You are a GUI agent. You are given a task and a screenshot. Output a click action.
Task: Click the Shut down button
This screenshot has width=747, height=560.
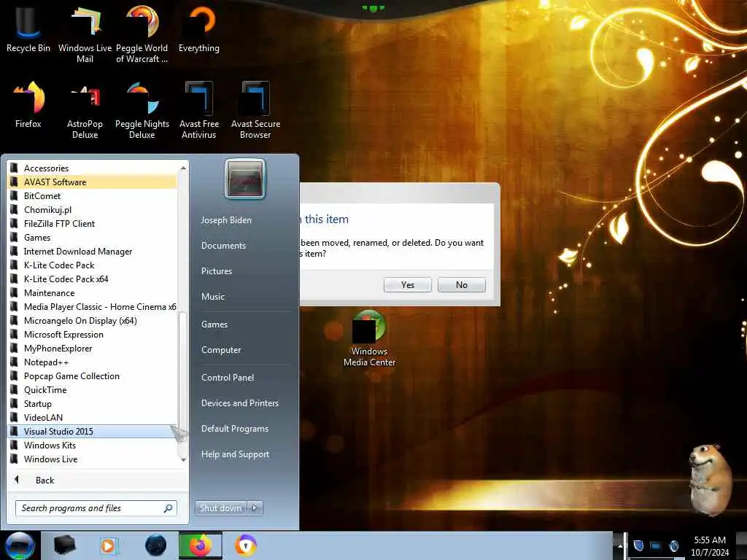220,508
